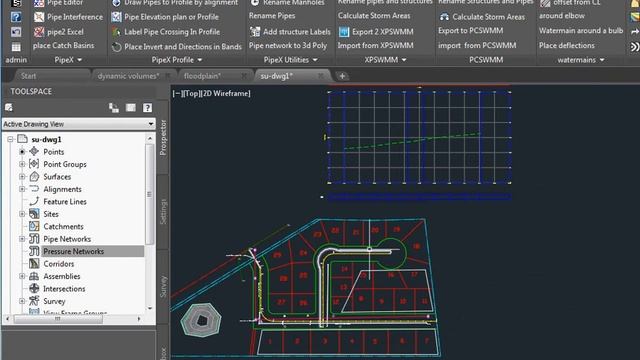Click Import from XPSWMM
This screenshot has width=640, height=360.
pos(375,45)
